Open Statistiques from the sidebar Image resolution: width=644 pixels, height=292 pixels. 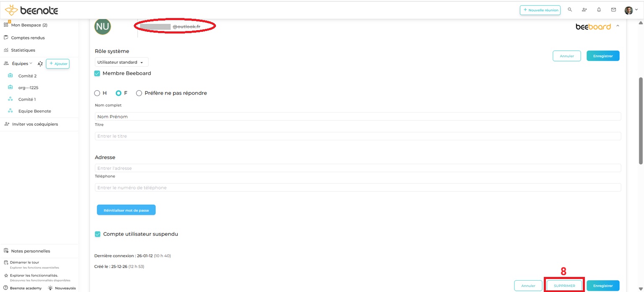pyautogui.click(x=23, y=50)
